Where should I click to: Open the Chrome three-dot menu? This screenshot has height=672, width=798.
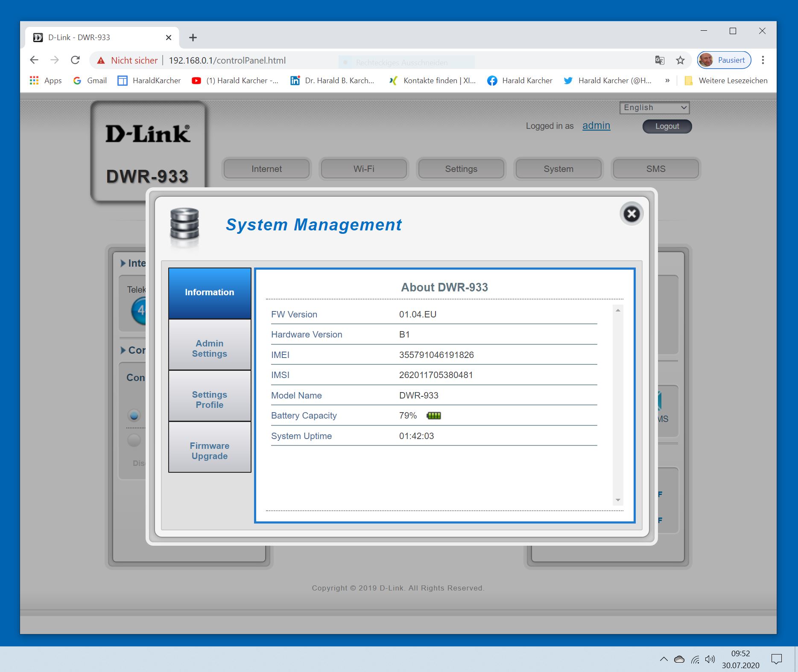tap(763, 60)
